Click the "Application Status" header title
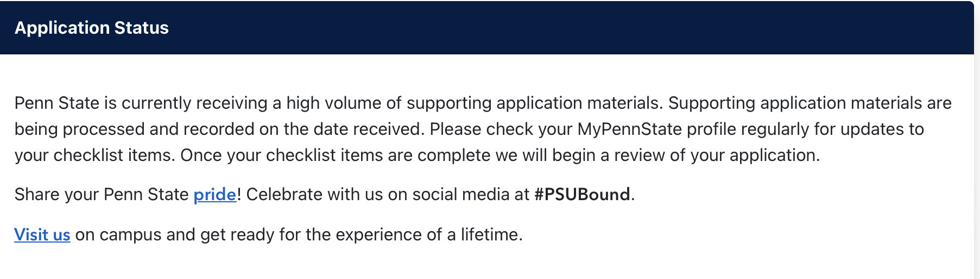This screenshot has width=980, height=279. pyautogui.click(x=91, y=28)
